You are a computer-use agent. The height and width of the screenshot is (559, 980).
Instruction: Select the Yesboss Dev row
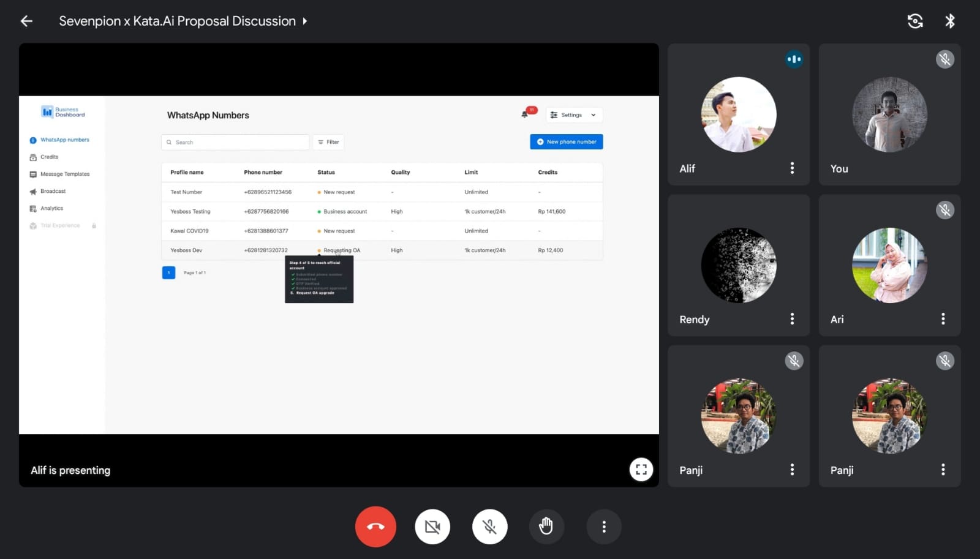382,250
